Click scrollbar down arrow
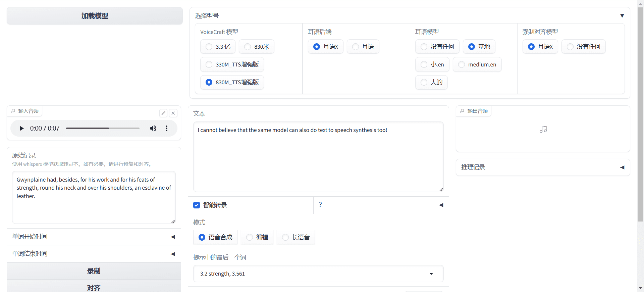The width and height of the screenshot is (644, 292). [641, 288]
